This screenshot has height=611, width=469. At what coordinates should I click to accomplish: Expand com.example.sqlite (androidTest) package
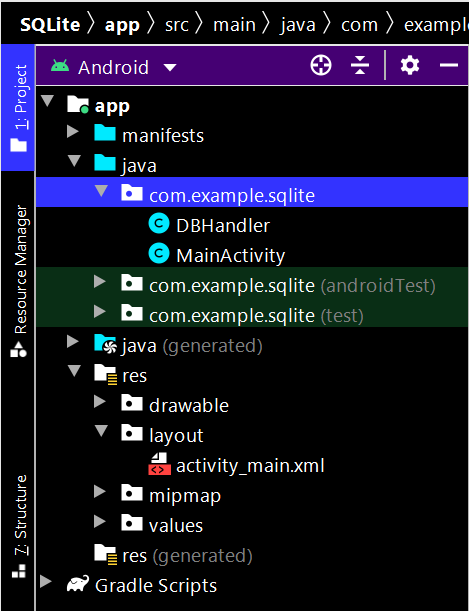click(100, 281)
